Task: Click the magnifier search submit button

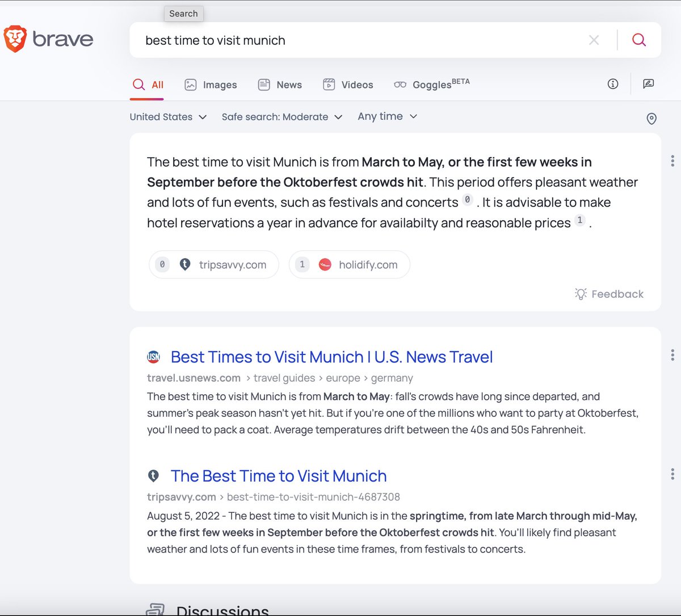Action: click(639, 40)
